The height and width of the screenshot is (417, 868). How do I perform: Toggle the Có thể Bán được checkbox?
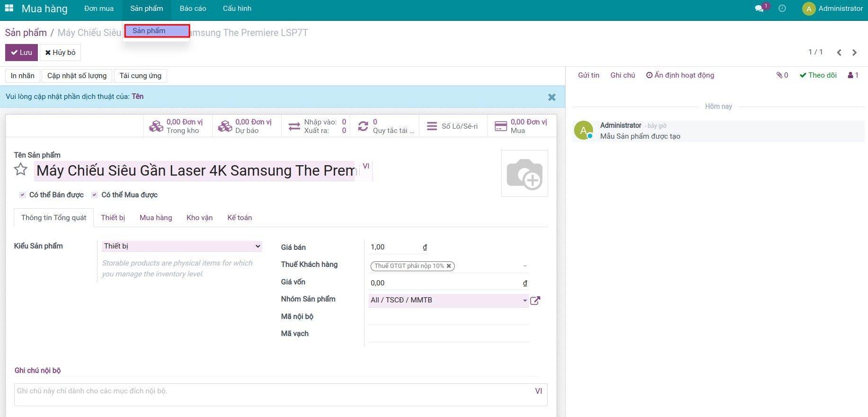(x=22, y=195)
